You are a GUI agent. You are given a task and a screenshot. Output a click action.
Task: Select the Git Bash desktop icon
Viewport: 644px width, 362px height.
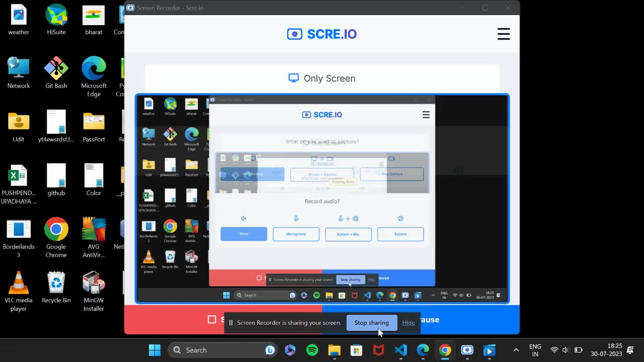click(x=56, y=73)
